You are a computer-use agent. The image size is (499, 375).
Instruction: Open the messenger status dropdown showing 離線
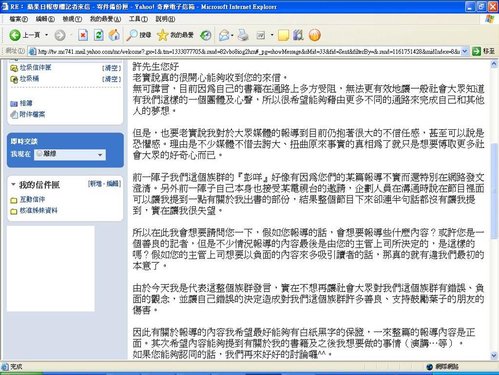pyautogui.click(x=70, y=154)
